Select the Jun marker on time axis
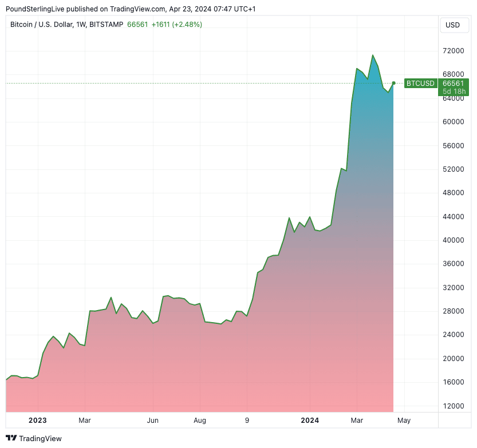Viewport: 477px width, 448px height. coord(153,421)
